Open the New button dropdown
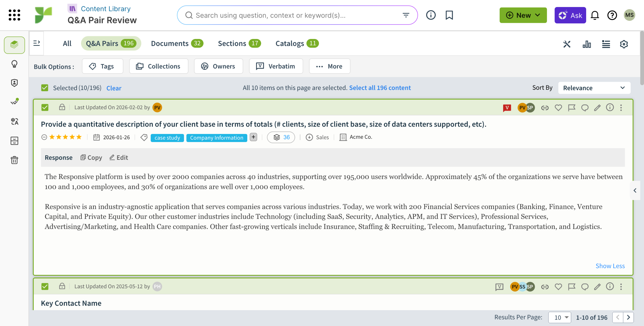 click(523, 15)
